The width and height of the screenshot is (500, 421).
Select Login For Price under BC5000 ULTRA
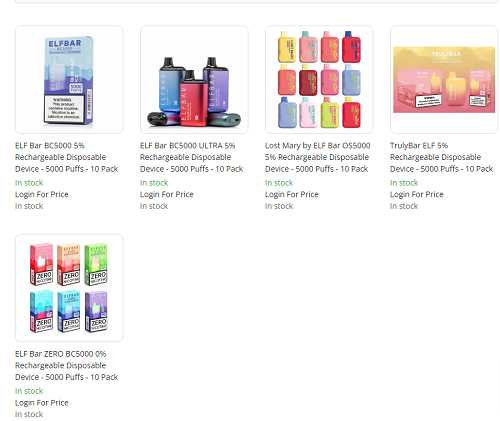click(x=167, y=194)
